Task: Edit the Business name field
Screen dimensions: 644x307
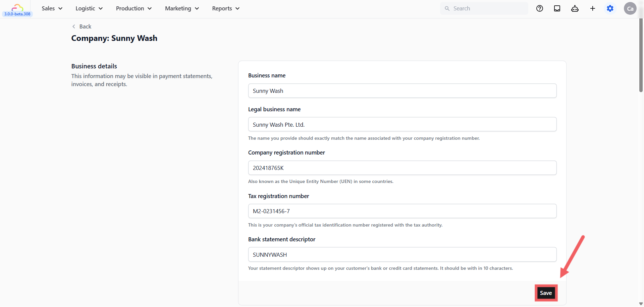Action: (402, 91)
